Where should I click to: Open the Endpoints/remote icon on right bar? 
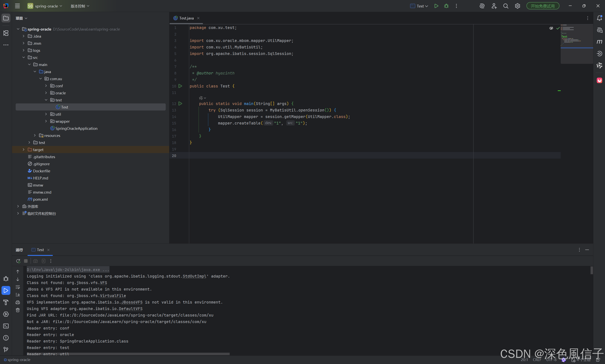coord(599,53)
